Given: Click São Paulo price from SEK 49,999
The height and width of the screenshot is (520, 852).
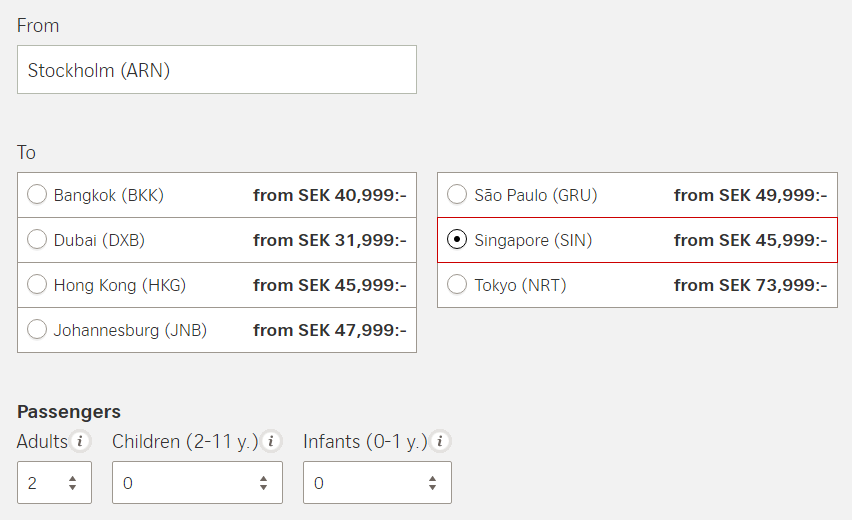Looking at the screenshot, I should tap(750, 195).
